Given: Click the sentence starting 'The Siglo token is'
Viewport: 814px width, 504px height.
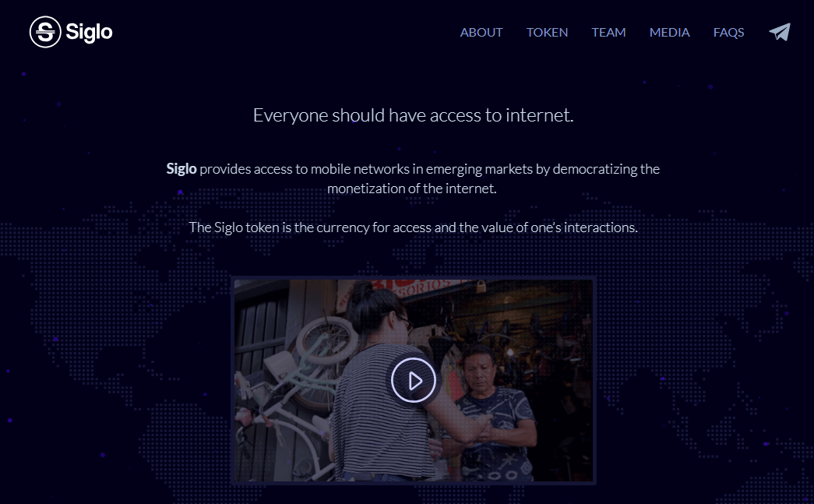Looking at the screenshot, I should click(413, 227).
